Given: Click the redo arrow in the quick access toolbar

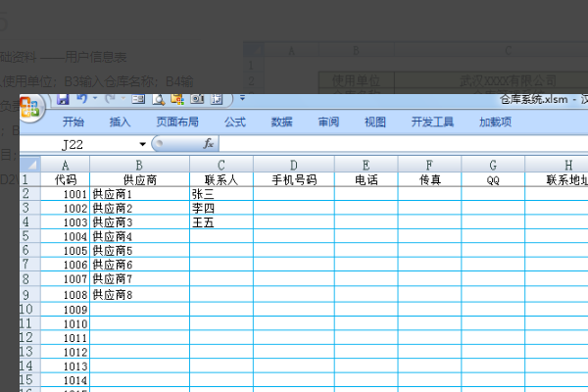Looking at the screenshot, I should (x=110, y=99).
